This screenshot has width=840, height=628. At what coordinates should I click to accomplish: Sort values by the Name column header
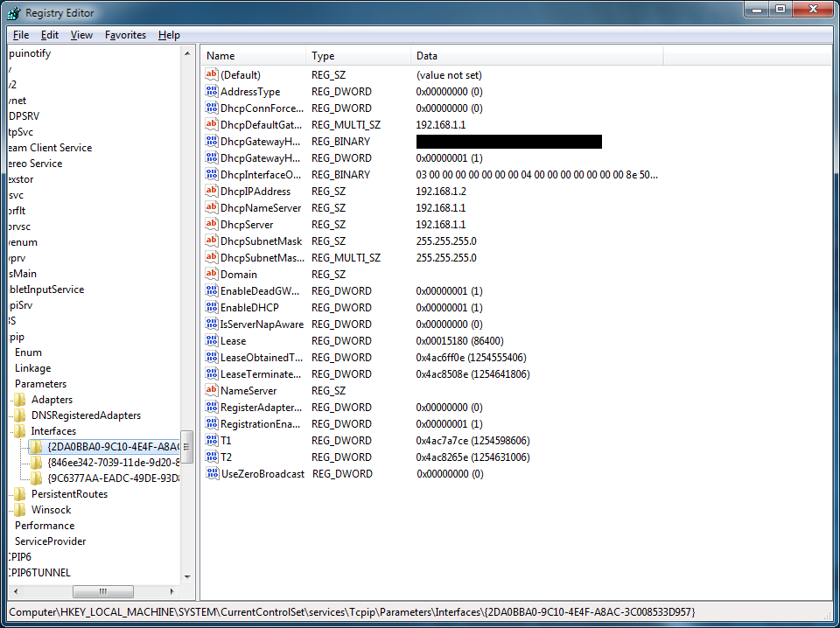point(254,56)
